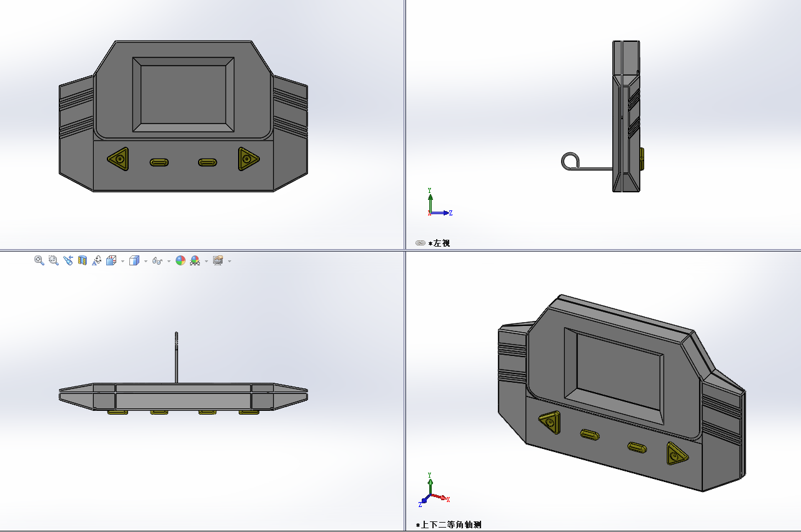The width and height of the screenshot is (801, 532).
Task: Select the left yellow triangle button in front view
Action: [117, 160]
